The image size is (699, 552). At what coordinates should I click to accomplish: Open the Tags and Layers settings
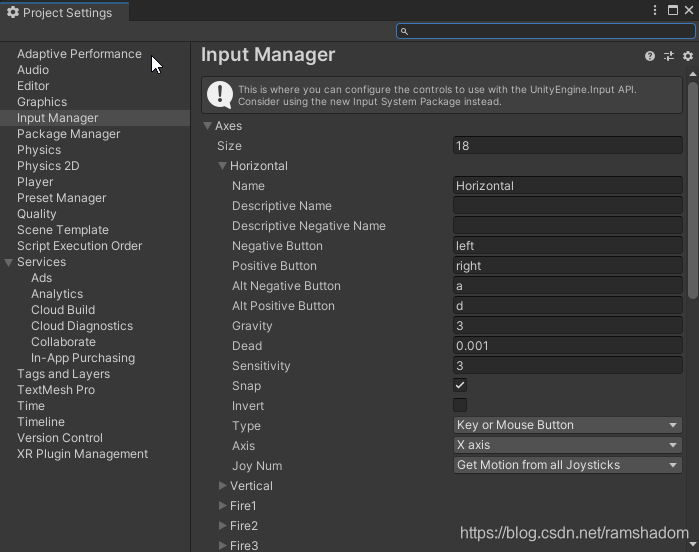(x=63, y=374)
